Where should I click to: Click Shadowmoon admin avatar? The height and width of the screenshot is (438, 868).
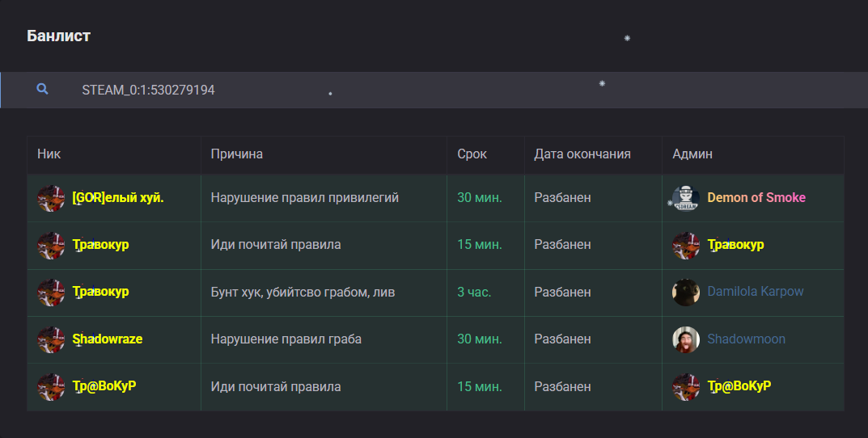click(686, 339)
